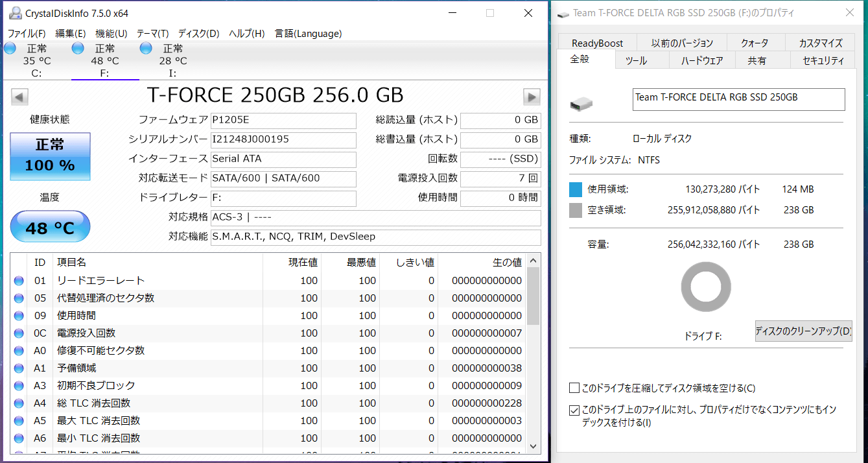Click status orb for 初期不良ブロック row
Screen dimensions: 868x463
point(19,386)
